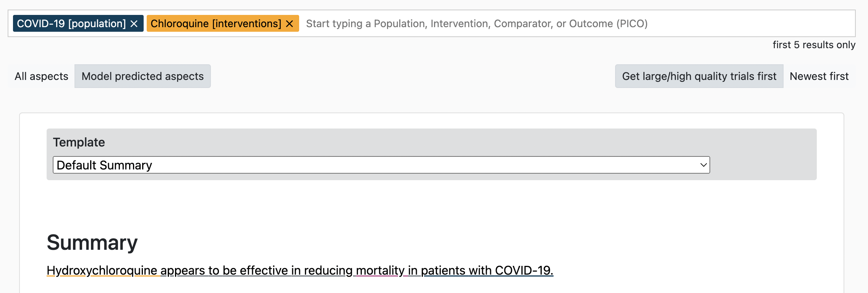Sort by large/high quality trials first
The image size is (868, 293).
click(x=699, y=76)
